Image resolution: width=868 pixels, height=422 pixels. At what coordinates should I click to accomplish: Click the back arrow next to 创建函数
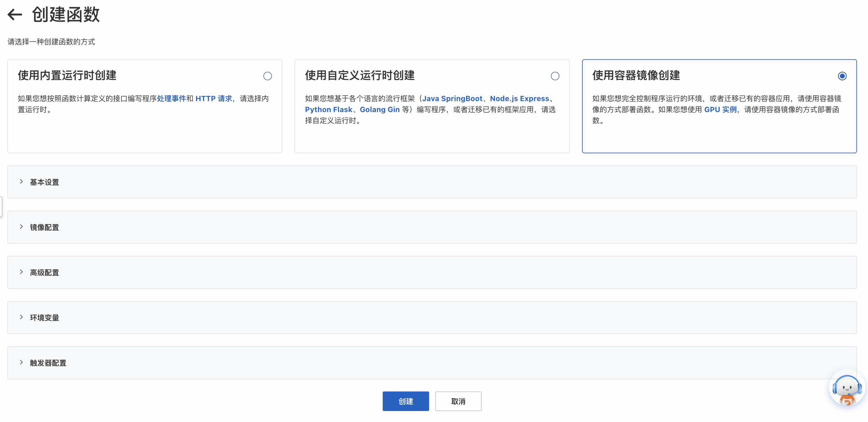[15, 15]
